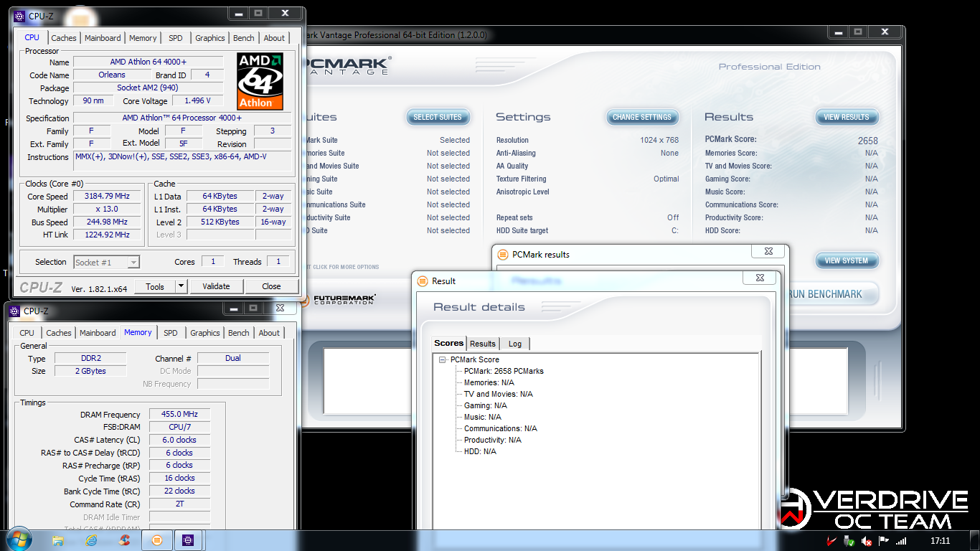Open the Selection Socket #1 dropdown

click(107, 263)
